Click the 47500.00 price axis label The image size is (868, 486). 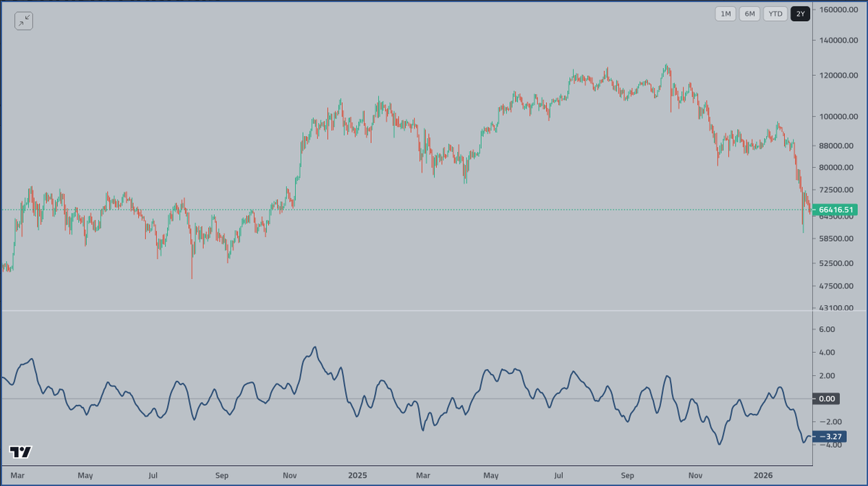click(838, 286)
